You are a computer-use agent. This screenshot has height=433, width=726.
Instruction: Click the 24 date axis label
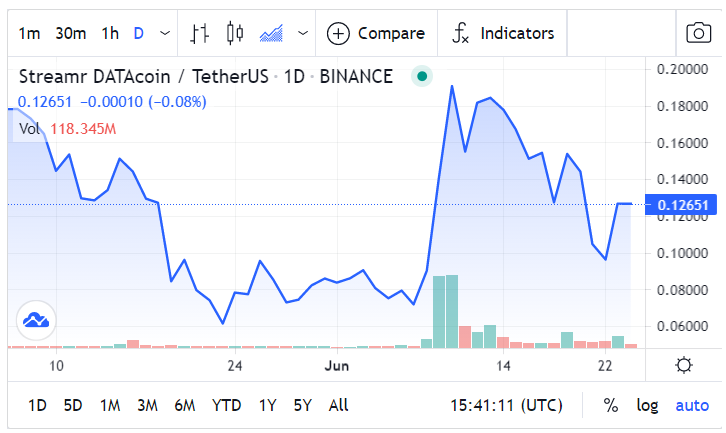[x=235, y=366]
